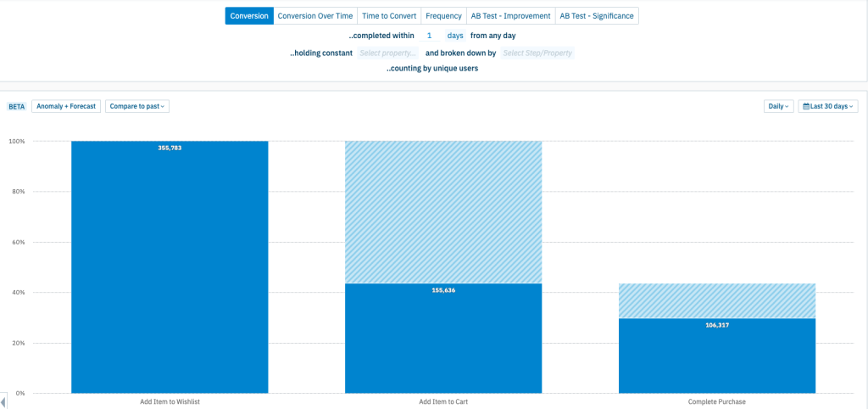The height and width of the screenshot is (409, 868).
Task: Click the solid Add Item to Wishlist bar
Action: tap(170, 267)
